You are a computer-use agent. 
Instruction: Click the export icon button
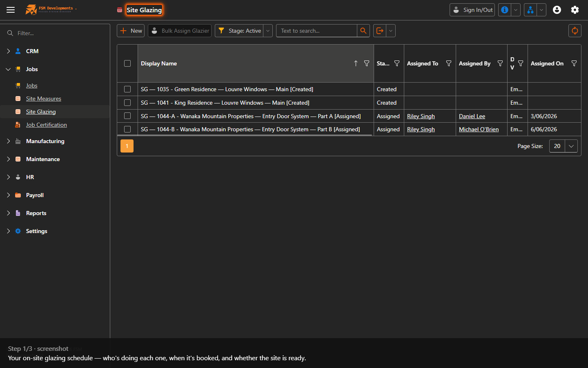[380, 31]
